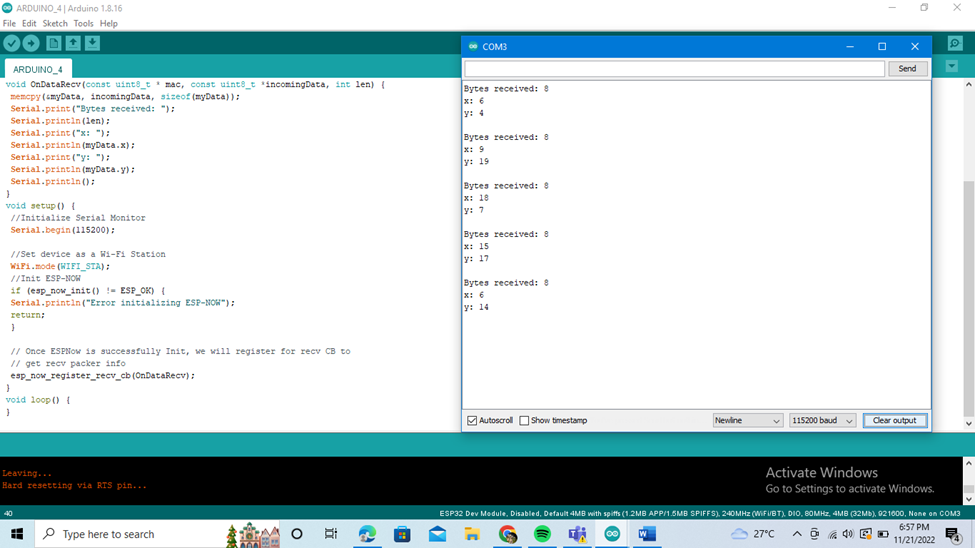Show hidden system tray icons chevron
975x548 pixels.
click(797, 534)
